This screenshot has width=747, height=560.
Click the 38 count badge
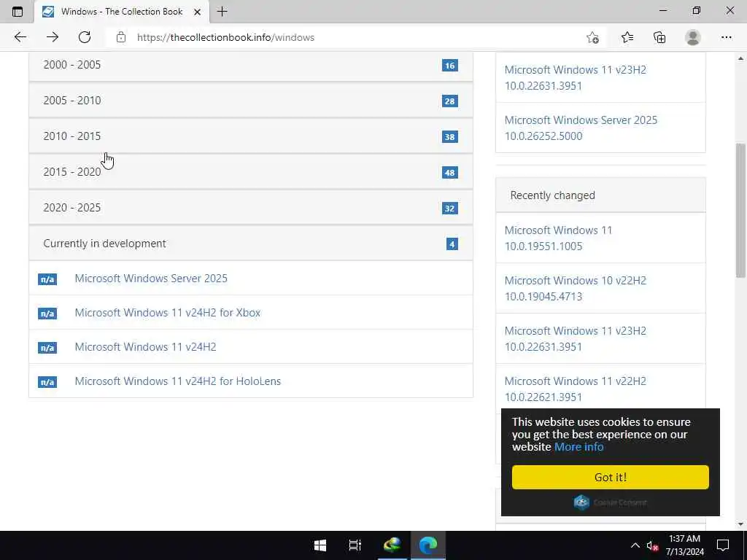449,136
